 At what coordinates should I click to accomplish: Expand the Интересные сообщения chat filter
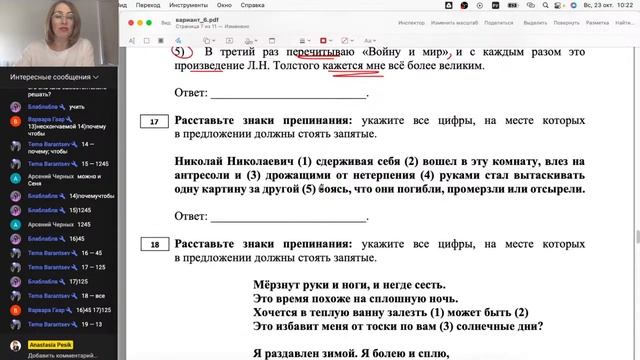click(54, 77)
